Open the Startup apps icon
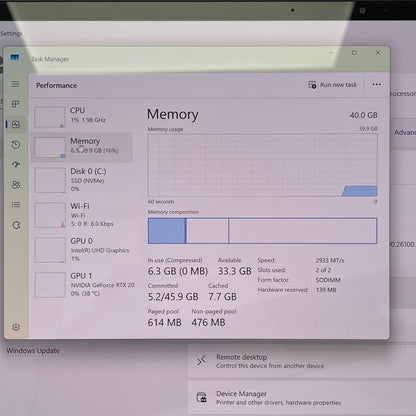416x416 pixels. coord(16,165)
